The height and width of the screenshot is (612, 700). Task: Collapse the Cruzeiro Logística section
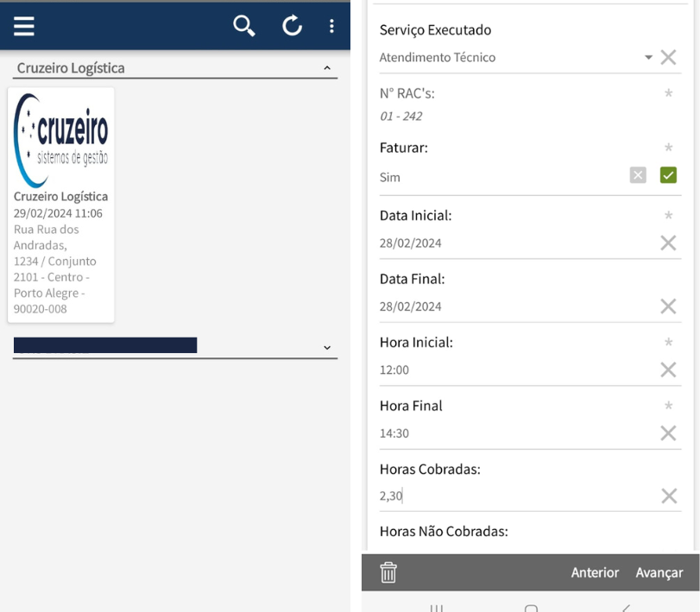click(x=325, y=67)
